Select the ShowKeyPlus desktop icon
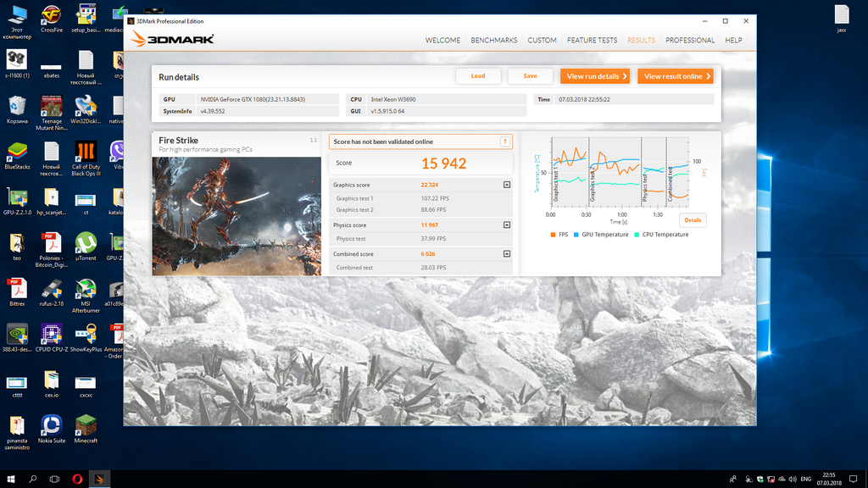Screen dimensions: 868x488 click(86, 338)
